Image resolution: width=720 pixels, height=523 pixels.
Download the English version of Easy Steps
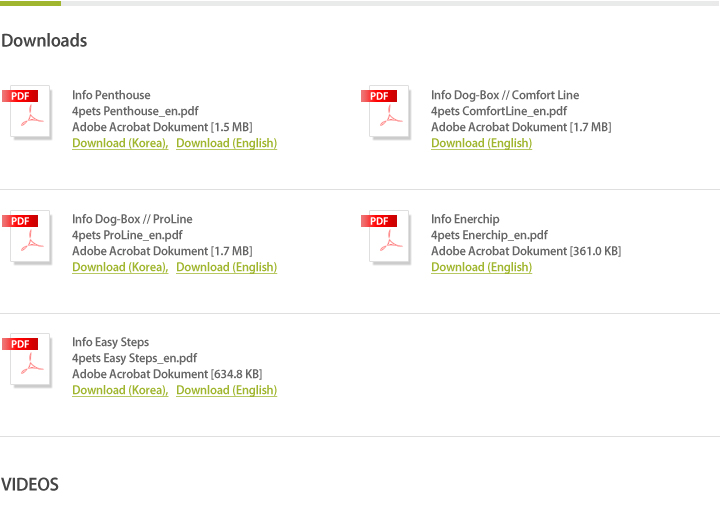226,390
